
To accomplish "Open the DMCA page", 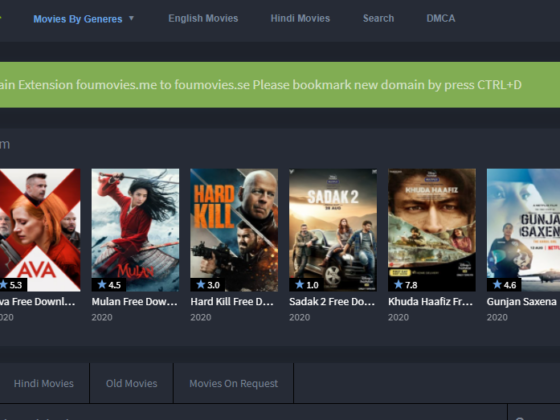I will (441, 18).
